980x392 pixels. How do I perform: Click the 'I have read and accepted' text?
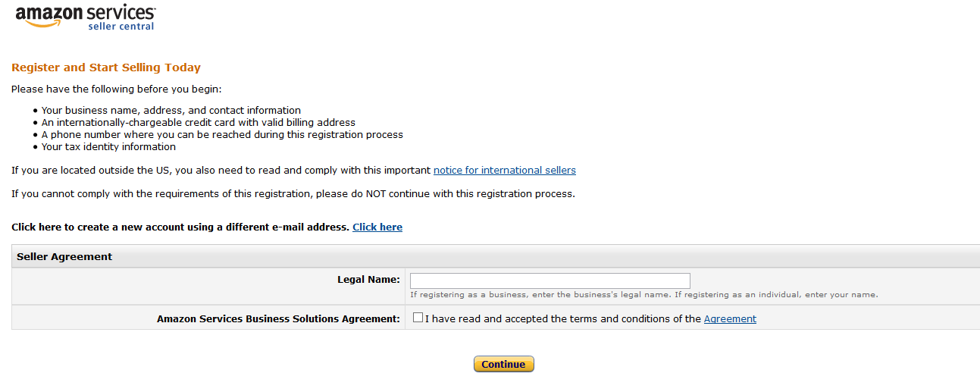[562, 319]
